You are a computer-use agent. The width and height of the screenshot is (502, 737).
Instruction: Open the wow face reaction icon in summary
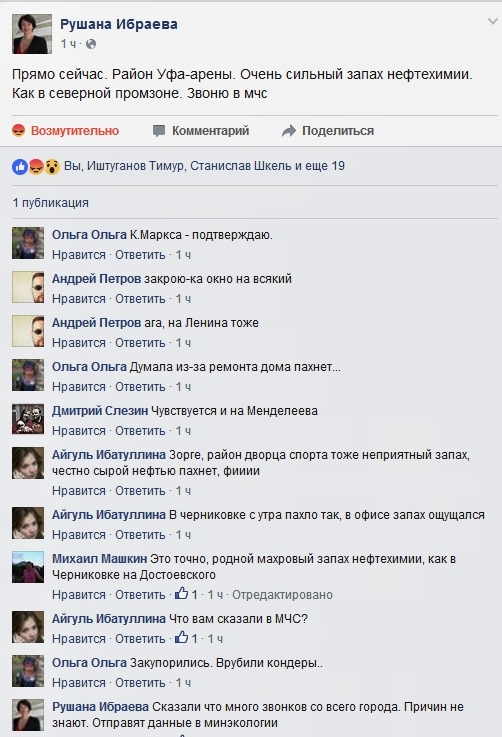click(52, 166)
